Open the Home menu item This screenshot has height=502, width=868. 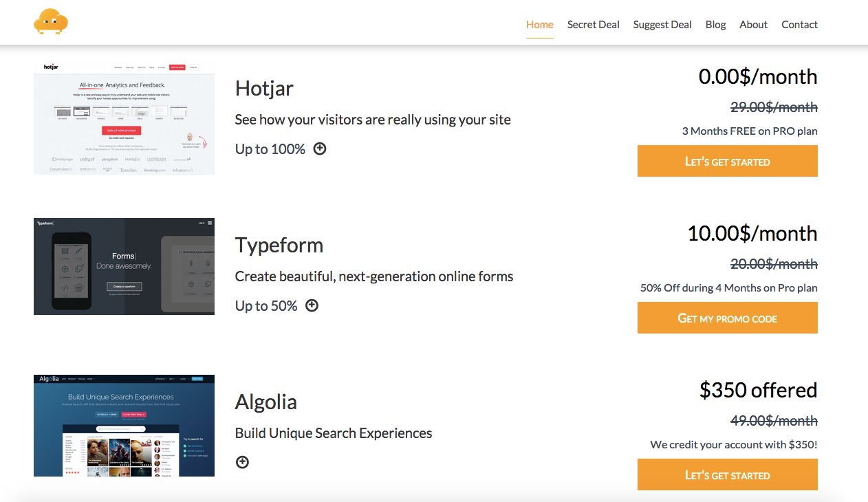coord(539,25)
